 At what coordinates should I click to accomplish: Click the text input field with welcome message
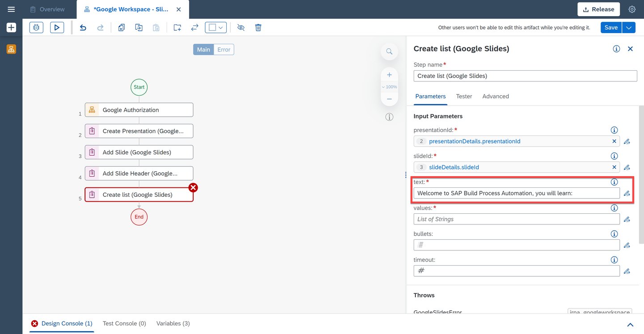pos(517,193)
